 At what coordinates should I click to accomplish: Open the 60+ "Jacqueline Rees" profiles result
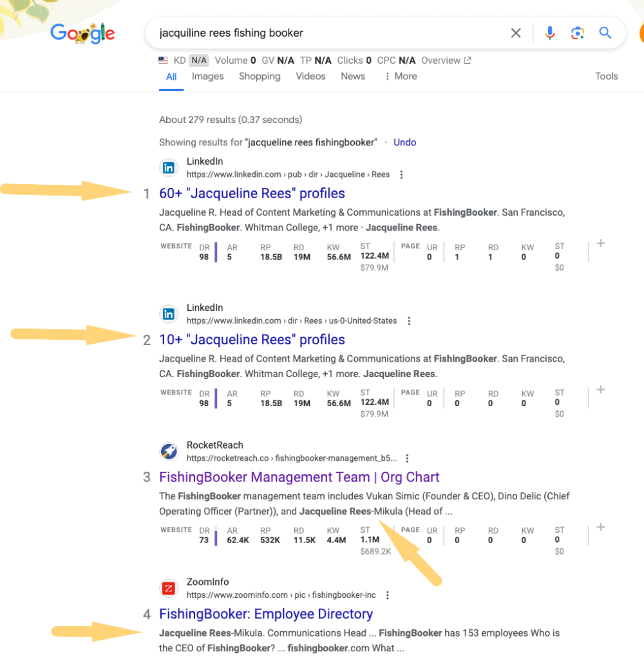(252, 193)
